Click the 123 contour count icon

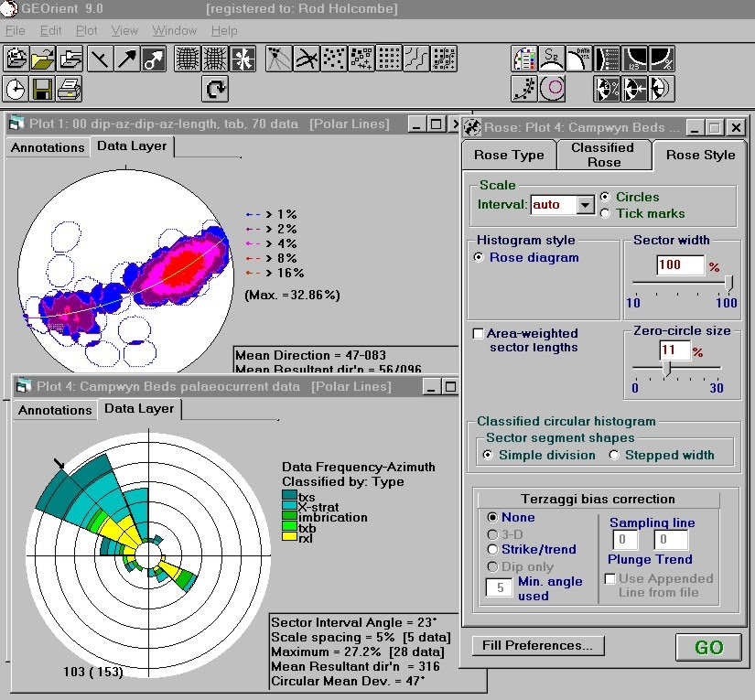pyautogui.click(x=634, y=59)
